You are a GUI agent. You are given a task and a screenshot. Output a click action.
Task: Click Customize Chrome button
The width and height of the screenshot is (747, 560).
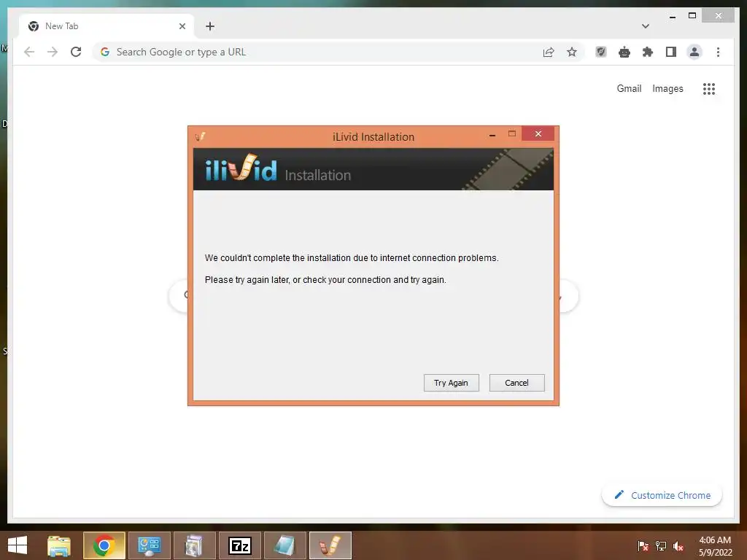662,495
